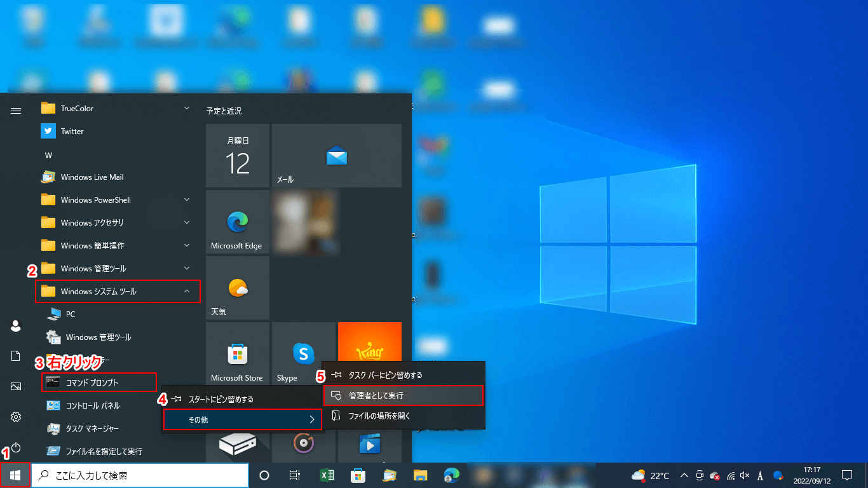Launch Excel from the taskbar

[327, 475]
